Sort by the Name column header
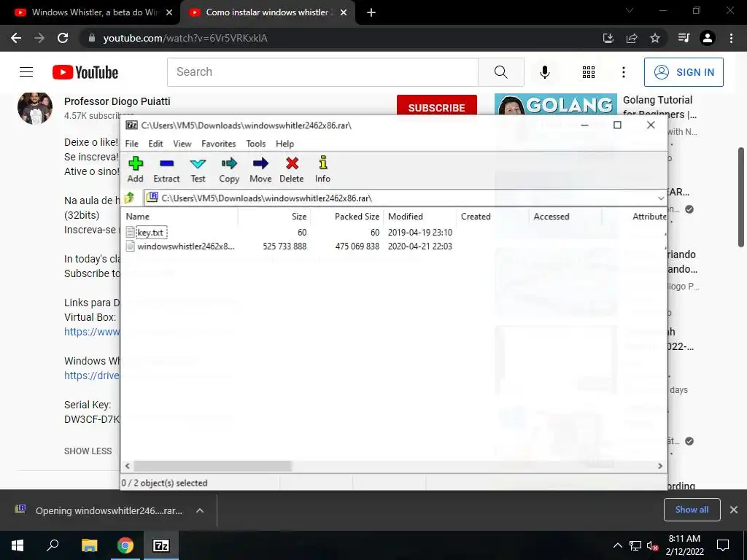 179,216
